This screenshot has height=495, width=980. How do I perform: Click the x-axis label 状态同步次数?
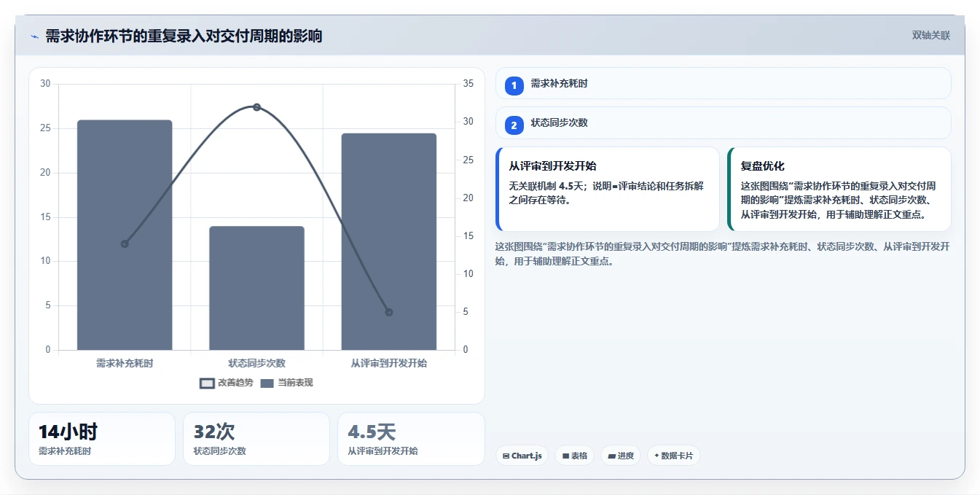click(x=256, y=362)
